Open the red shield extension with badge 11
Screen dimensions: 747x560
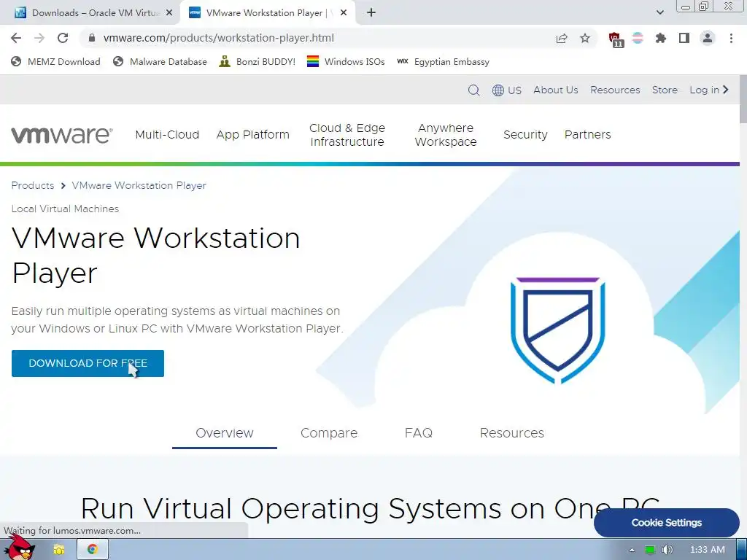(x=616, y=39)
